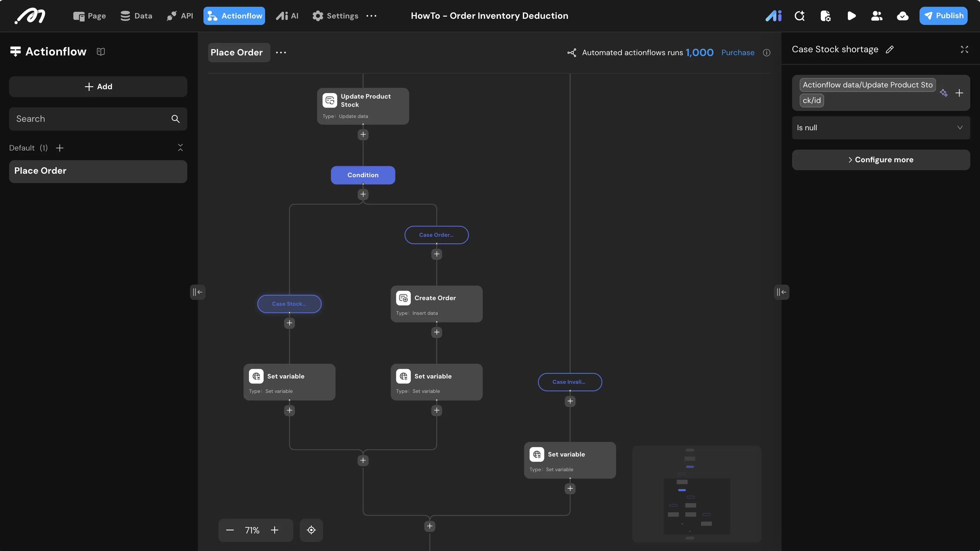
Task: Click the preview play icon
Action: tap(851, 16)
